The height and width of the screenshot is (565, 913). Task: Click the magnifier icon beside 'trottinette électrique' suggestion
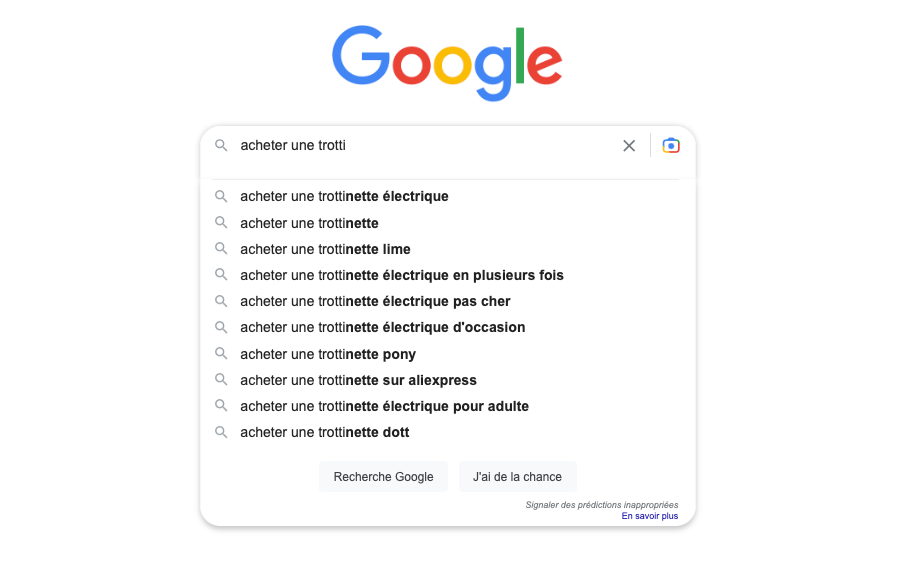pyautogui.click(x=221, y=196)
